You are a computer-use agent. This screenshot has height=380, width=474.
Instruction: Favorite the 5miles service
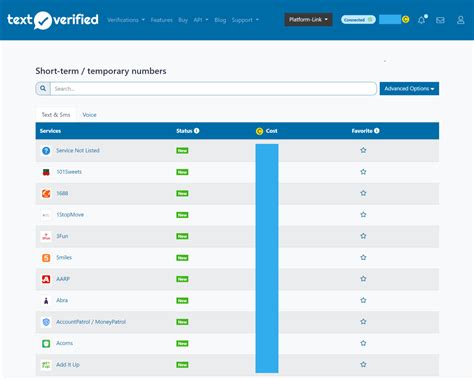click(363, 257)
